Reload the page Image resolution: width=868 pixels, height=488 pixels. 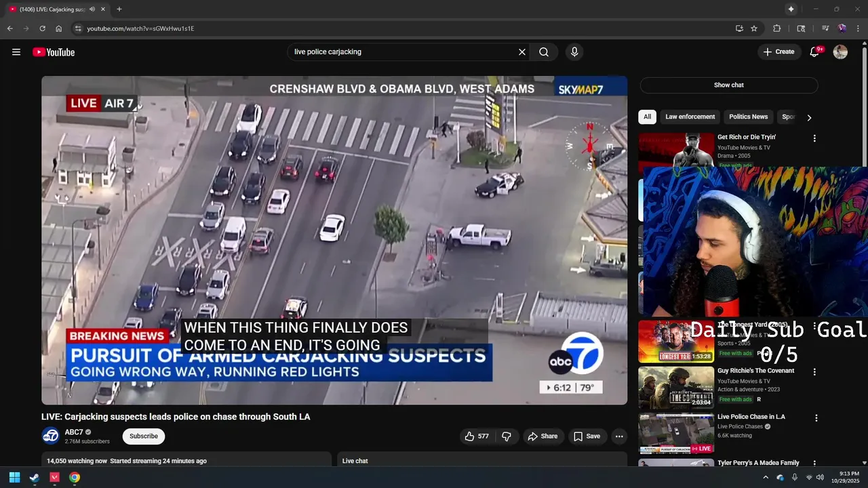42,28
